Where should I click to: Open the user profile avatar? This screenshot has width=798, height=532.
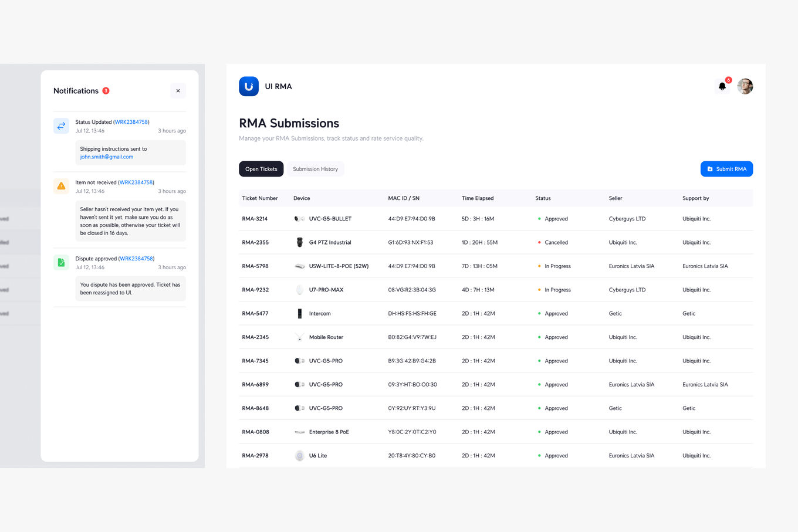click(745, 86)
